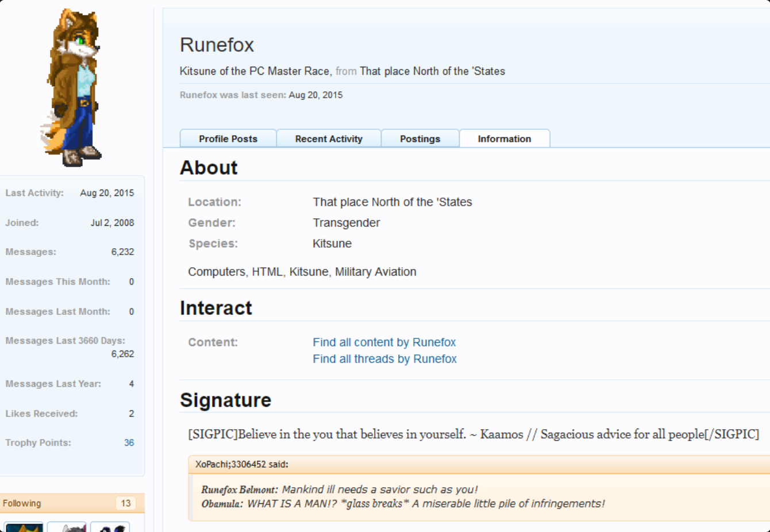Click the 'Runefox Belmont' quote line
Screen dimensions: 770x532
[x=339, y=489]
